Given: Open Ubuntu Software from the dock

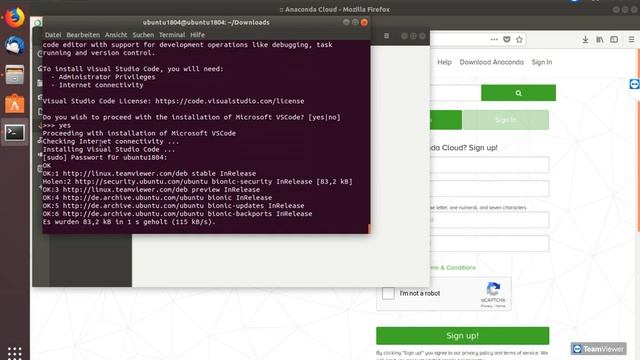Looking at the screenshot, I should click(x=15, y=104).
